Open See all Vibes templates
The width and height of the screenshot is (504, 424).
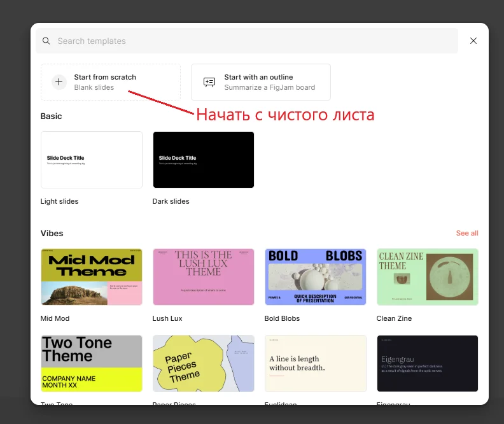coord(466,233)
